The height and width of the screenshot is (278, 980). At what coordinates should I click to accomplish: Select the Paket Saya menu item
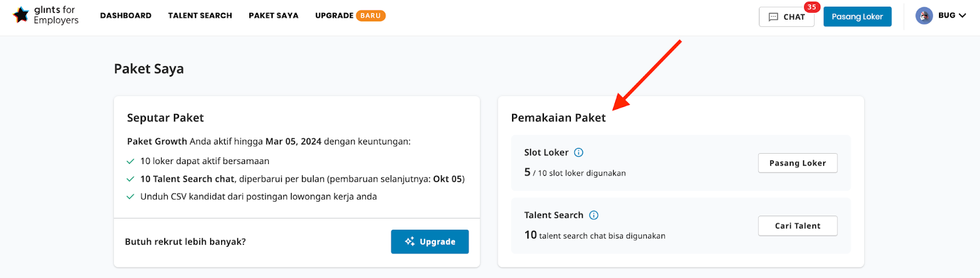point(274,16)
